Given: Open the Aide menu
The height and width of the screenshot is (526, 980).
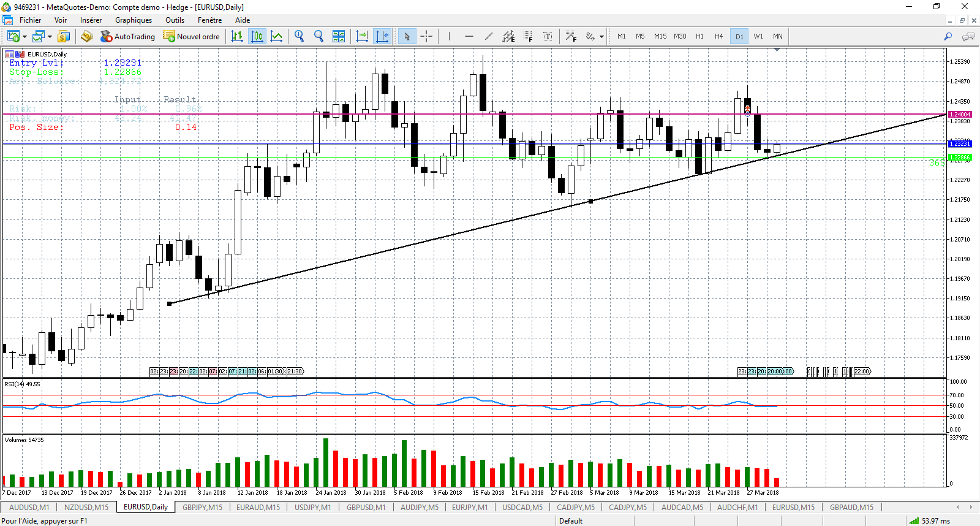Looking at the screenshot, I should click(243, 20).
